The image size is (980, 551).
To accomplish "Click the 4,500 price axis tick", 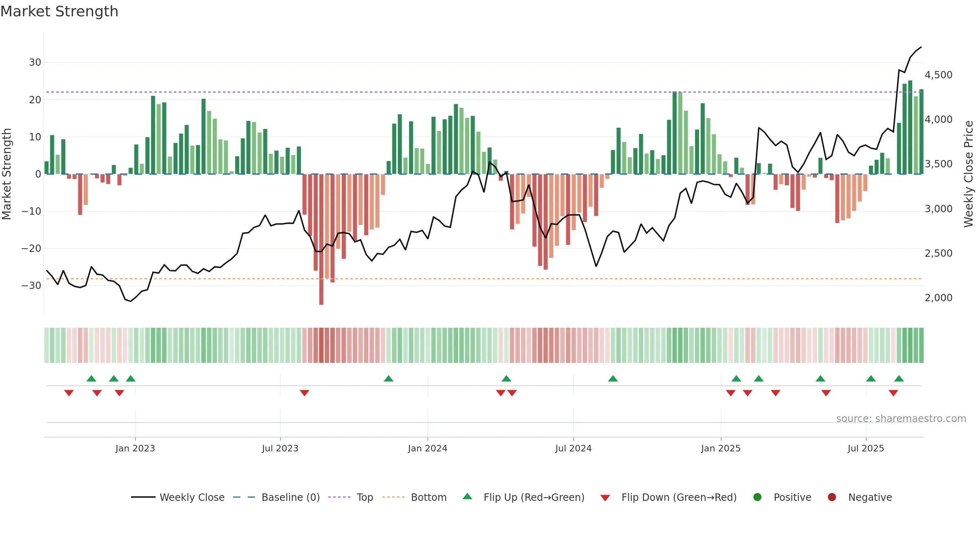I will 938,75.
